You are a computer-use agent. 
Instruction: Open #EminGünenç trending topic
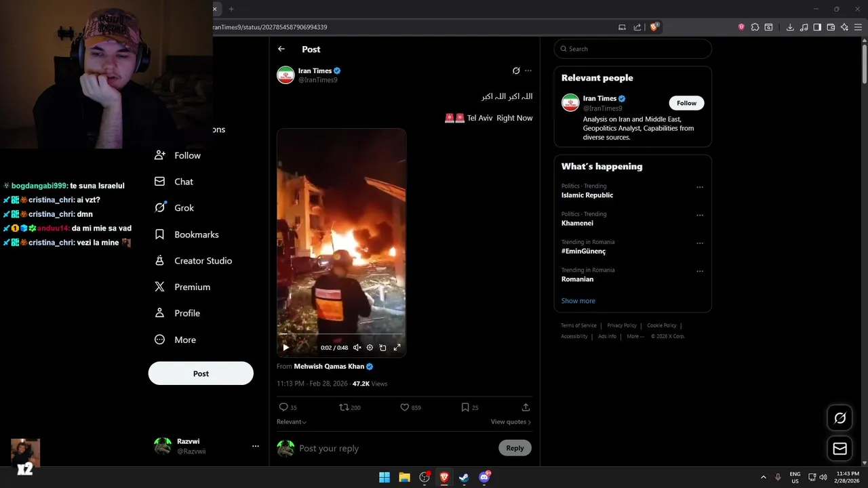tap(583, 251)
